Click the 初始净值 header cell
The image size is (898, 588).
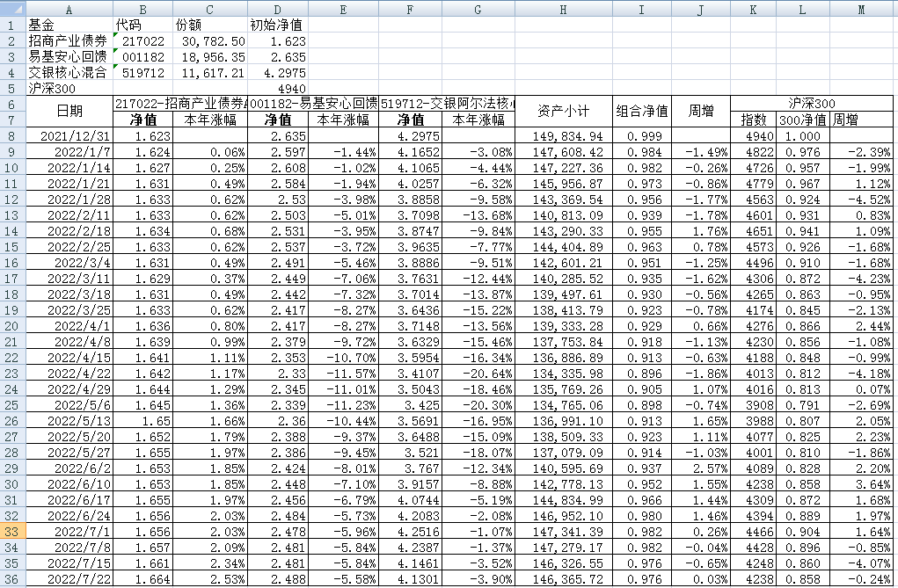(x=278, y=25)
